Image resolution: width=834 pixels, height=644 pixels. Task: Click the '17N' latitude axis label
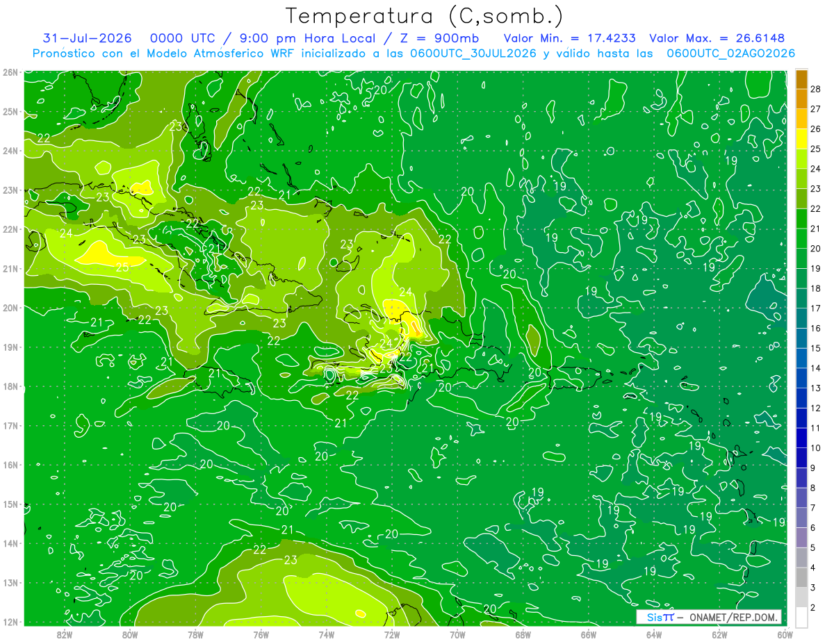(x=10, y=425)
